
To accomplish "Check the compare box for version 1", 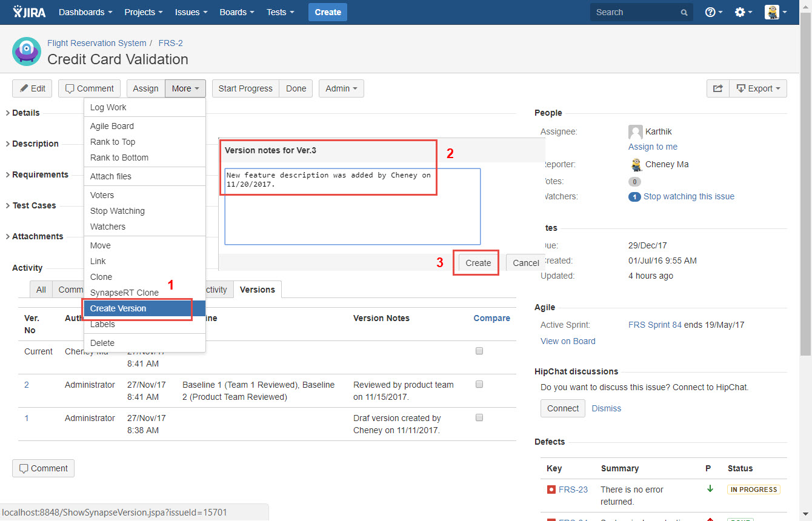I will click(479, 417).
